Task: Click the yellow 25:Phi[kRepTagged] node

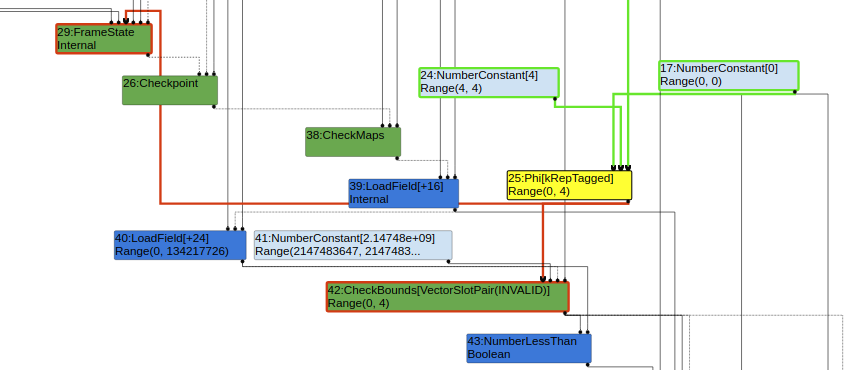Action: pos(570,185)
